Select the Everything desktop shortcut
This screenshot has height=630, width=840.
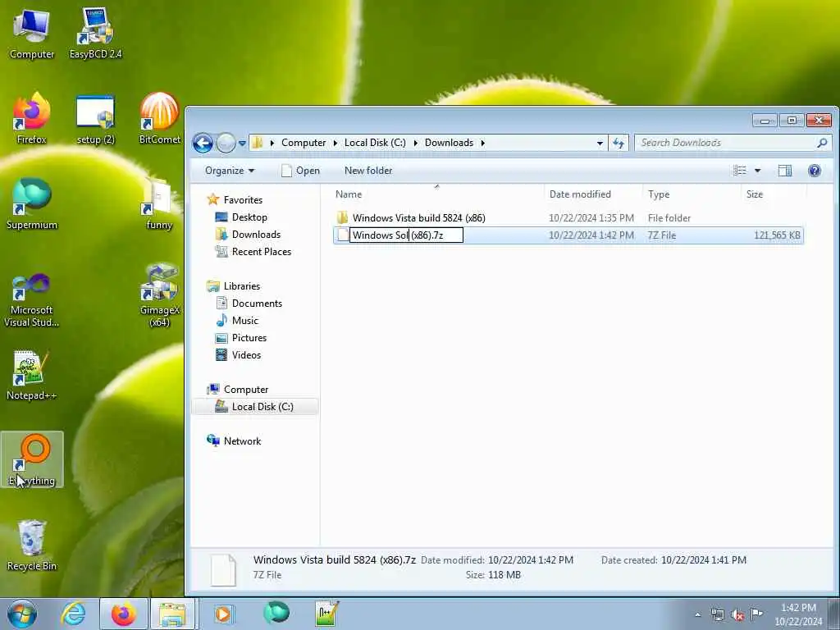click(32, 459)
